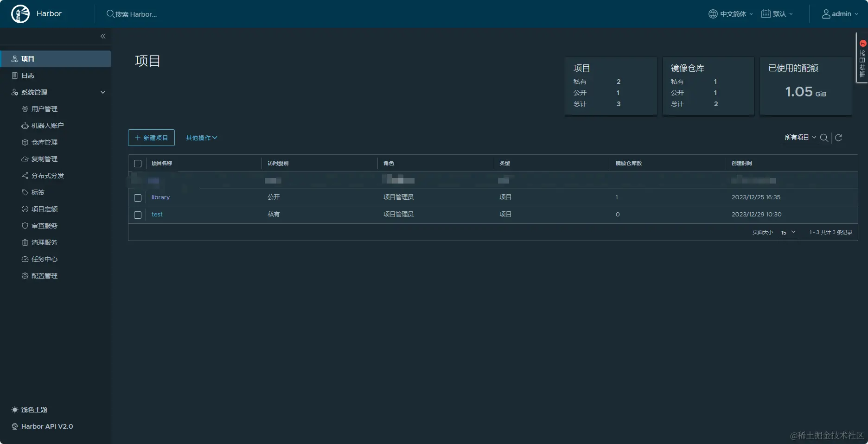Click the project filter search magnifier icon
Screen dimensions: 868x444
click(824, 138)
